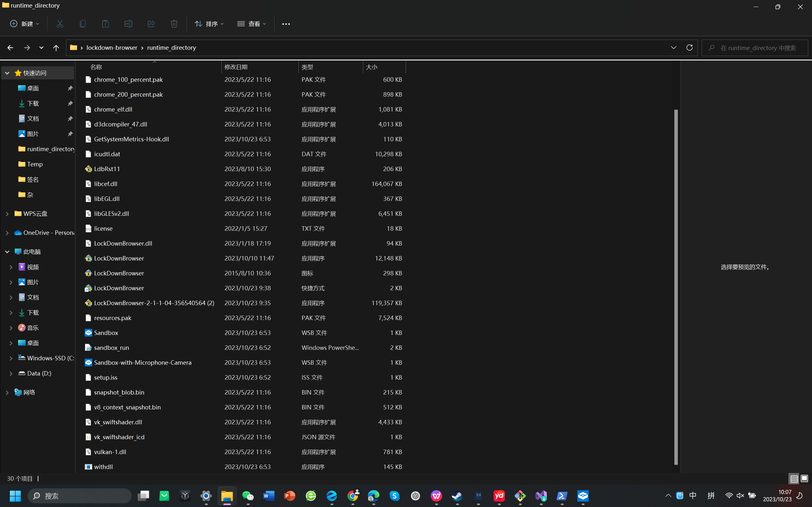Cut selection using the scissors icon
812x507 pixels.
tap(60, 23)
